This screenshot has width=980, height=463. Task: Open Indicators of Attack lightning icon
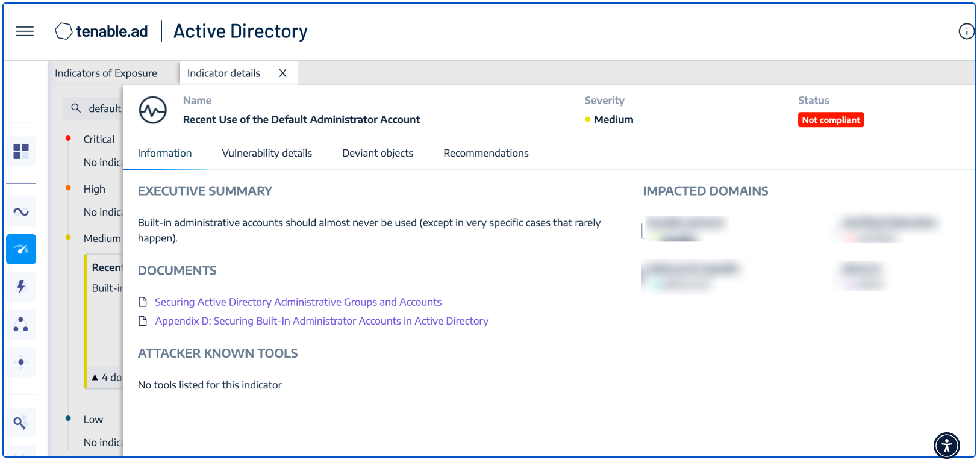(x=21, y=287)
